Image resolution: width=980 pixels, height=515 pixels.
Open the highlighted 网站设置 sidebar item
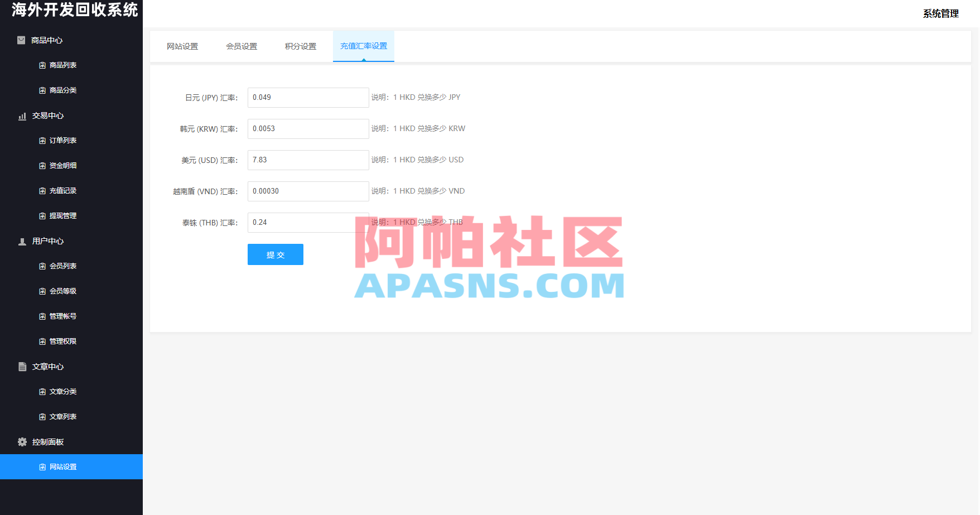click(71, 467)
